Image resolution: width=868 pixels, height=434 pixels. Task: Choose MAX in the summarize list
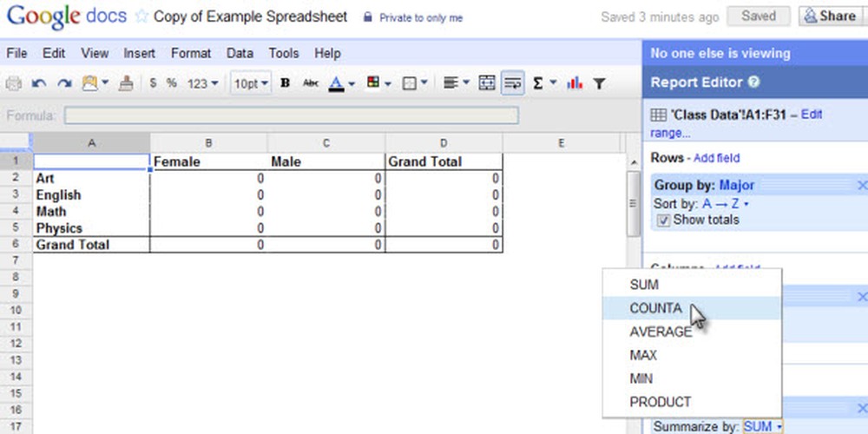pyautogui.click(x=692, y=355)
